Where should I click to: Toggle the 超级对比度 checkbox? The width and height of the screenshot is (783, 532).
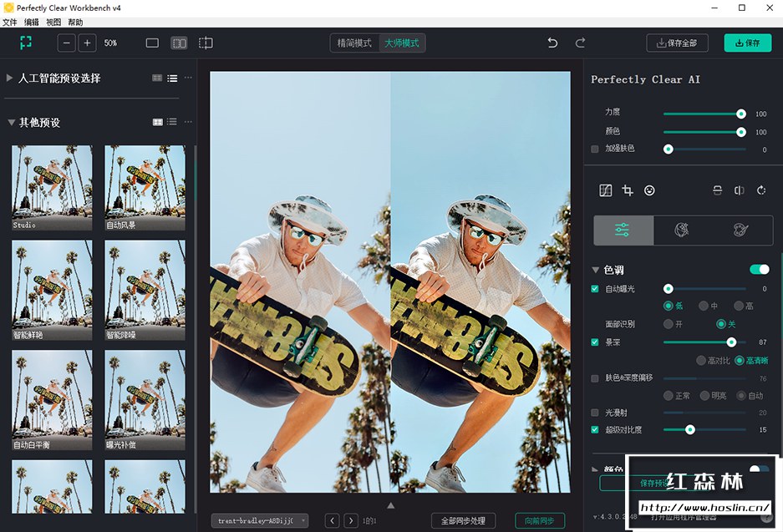click(x=595, y=429)
